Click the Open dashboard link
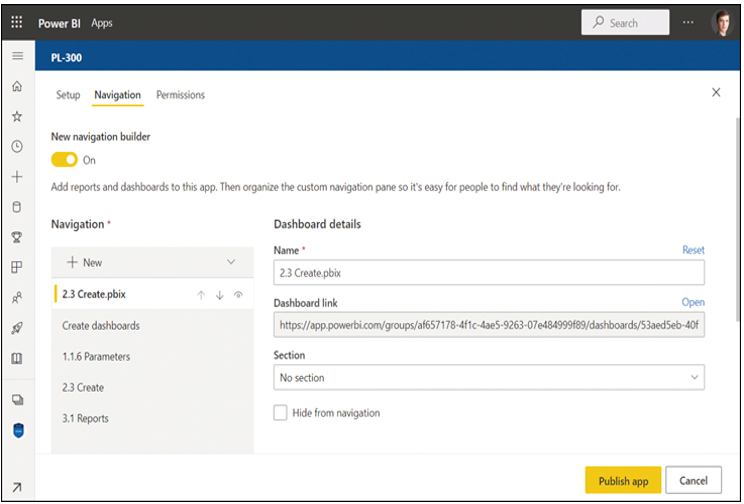 coord(693,302)
